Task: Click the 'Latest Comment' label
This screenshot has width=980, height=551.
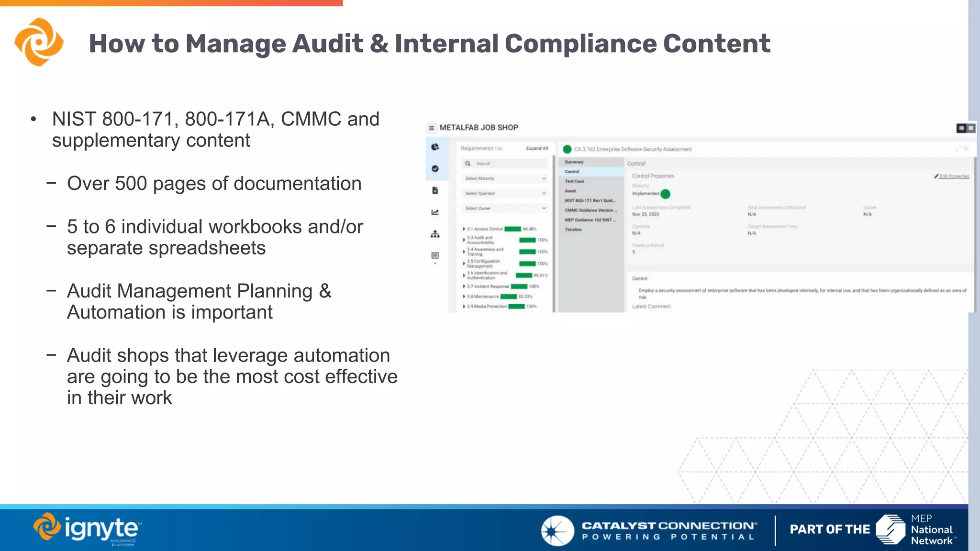Action: click(651, 307)
